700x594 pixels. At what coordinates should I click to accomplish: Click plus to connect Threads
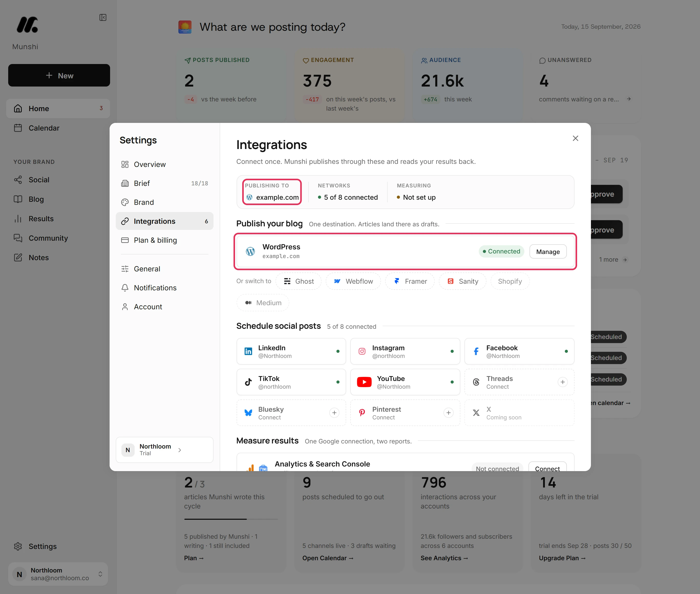[x=563, y=382]
